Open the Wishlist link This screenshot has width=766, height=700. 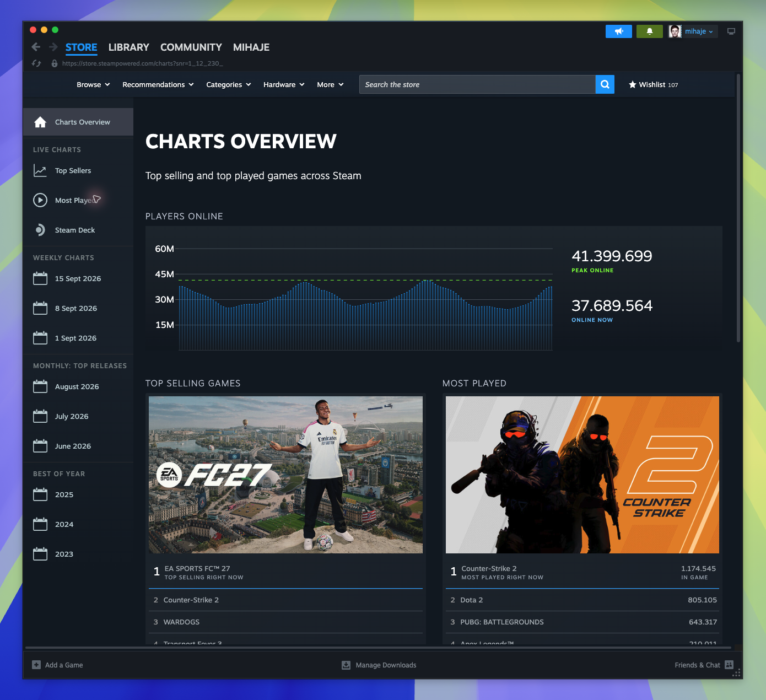654,84
